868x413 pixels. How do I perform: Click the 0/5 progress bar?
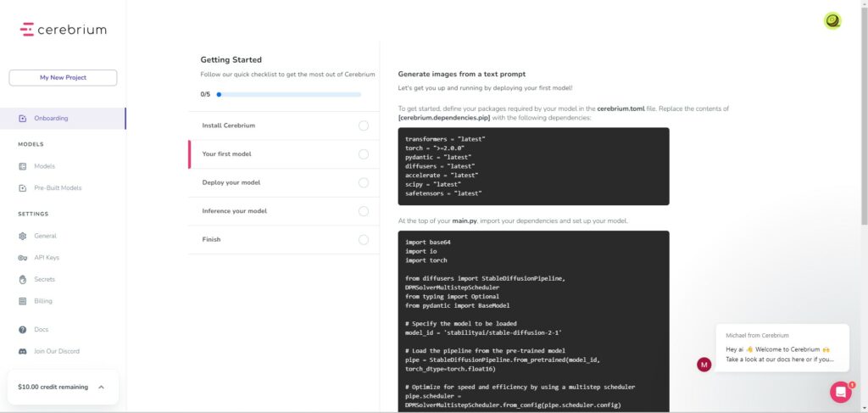pyautogui.click(x=289, y=95)
